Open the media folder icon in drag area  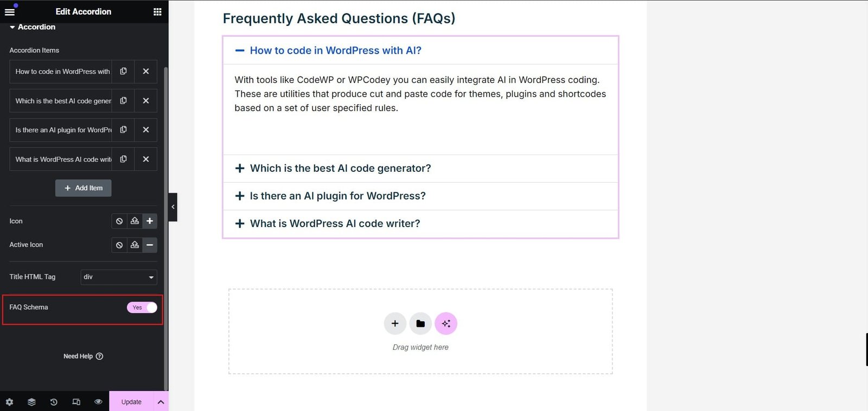[420, 323]
